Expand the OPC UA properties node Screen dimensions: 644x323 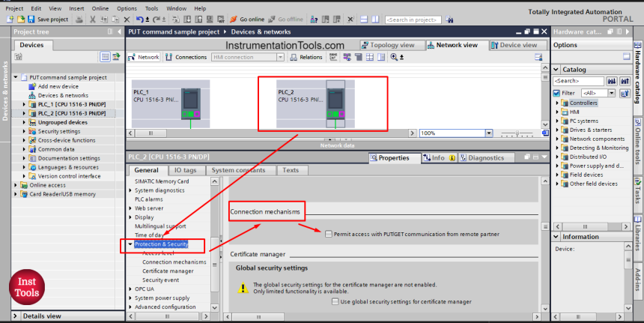coord(130,289)
